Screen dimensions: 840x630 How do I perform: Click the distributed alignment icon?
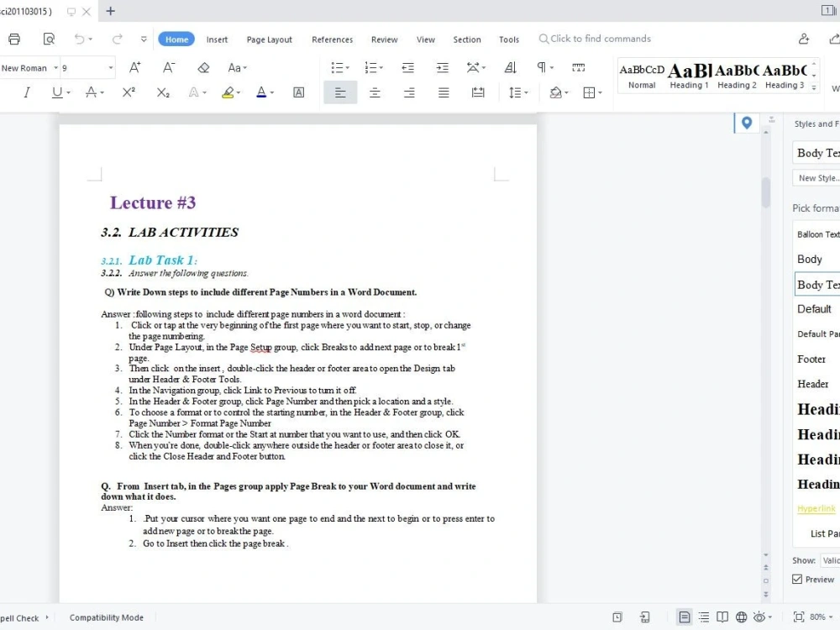pyautogui.click(x=478, y=92)
